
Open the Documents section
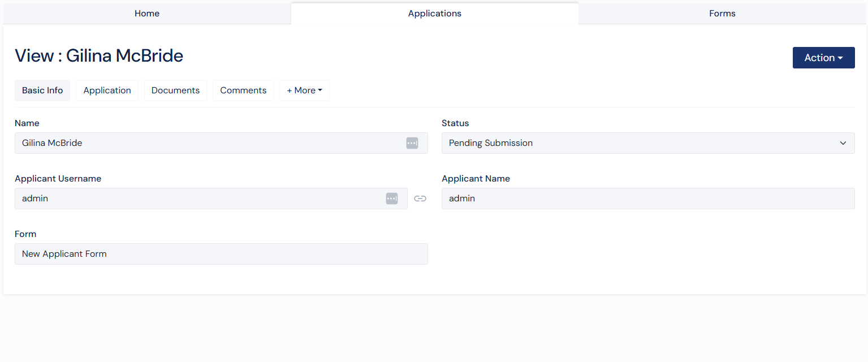175,90
